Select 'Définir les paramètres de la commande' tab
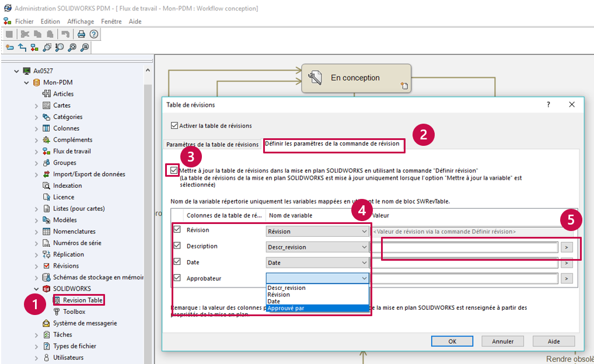594x364 pixels. point(332,143)
